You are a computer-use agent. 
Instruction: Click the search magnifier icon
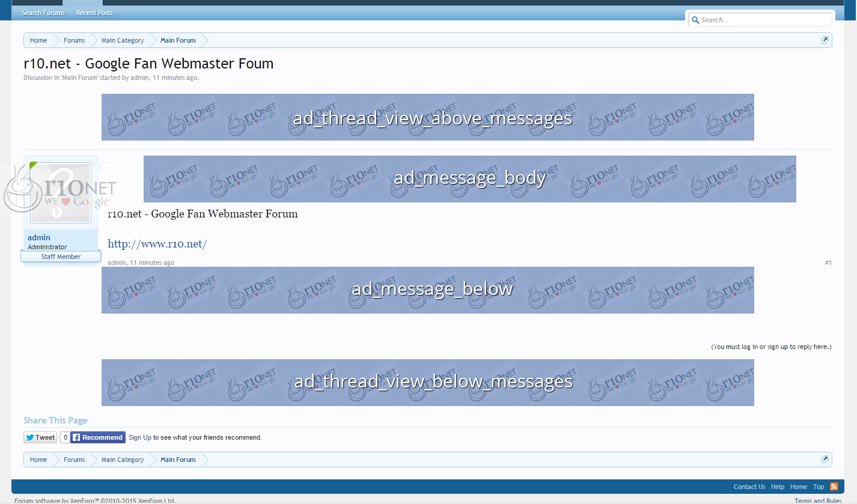(695, 20)
